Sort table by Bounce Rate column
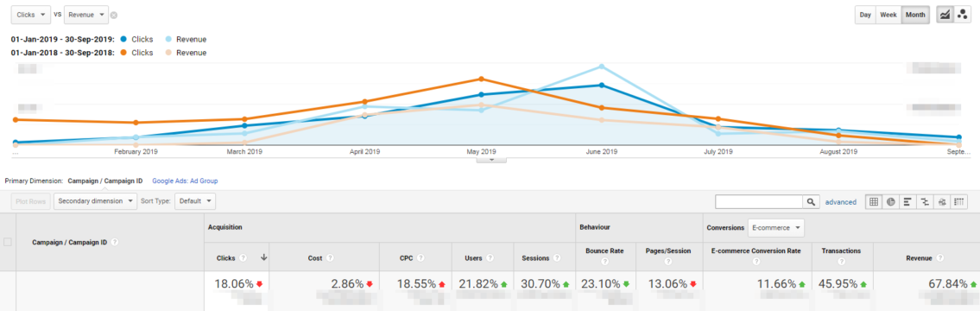 604,251
